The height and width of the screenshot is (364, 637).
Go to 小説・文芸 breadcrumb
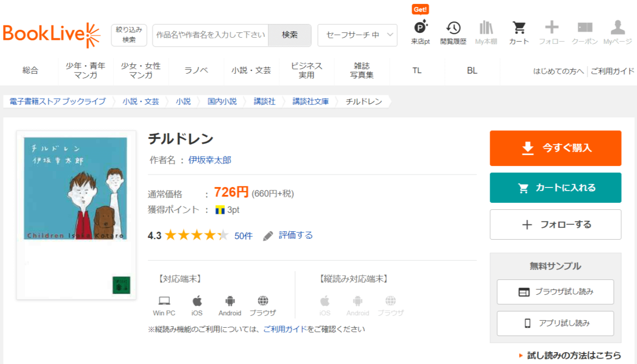141,101
